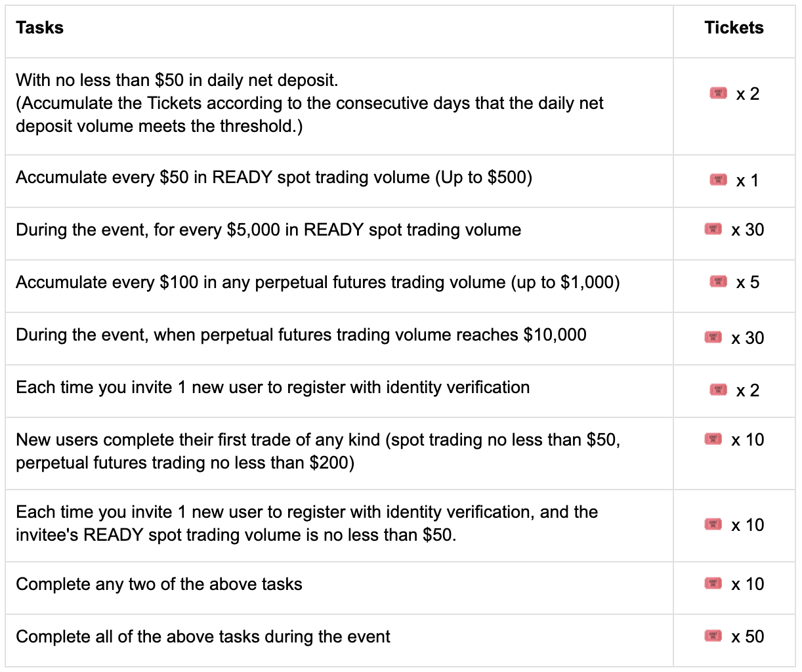802x672 pixels.
Task: Click ticket icon in $10,000 perpetual futures row
Action: 713,337
